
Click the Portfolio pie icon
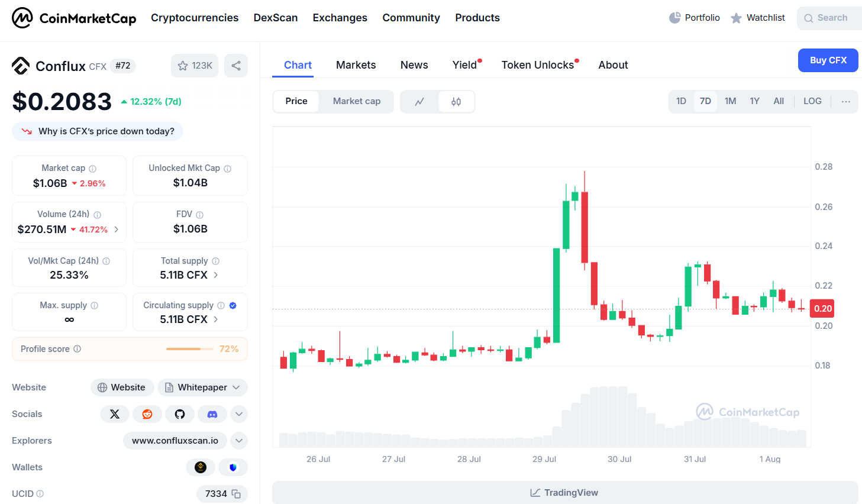pos(674,18)
